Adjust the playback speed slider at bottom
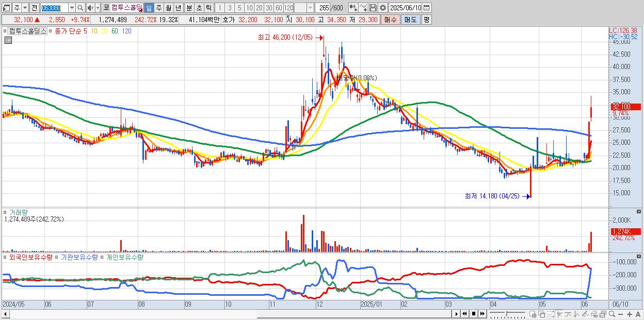This screenshot has height=320, width=644. tap(506, 314)
